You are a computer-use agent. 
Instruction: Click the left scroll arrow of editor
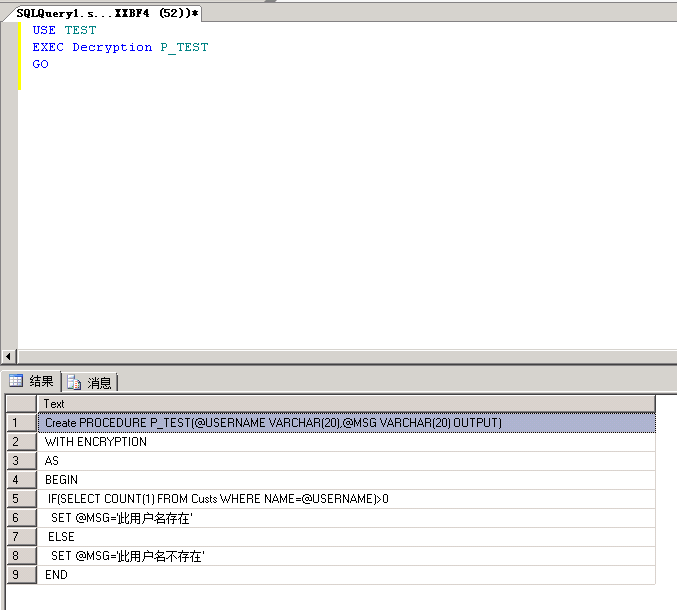coord(8,357)
